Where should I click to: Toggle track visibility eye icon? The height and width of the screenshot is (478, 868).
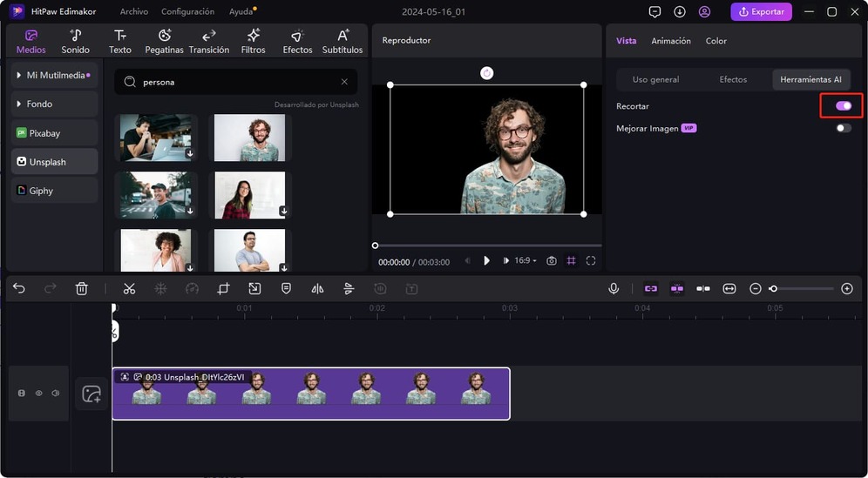(38, 394)
